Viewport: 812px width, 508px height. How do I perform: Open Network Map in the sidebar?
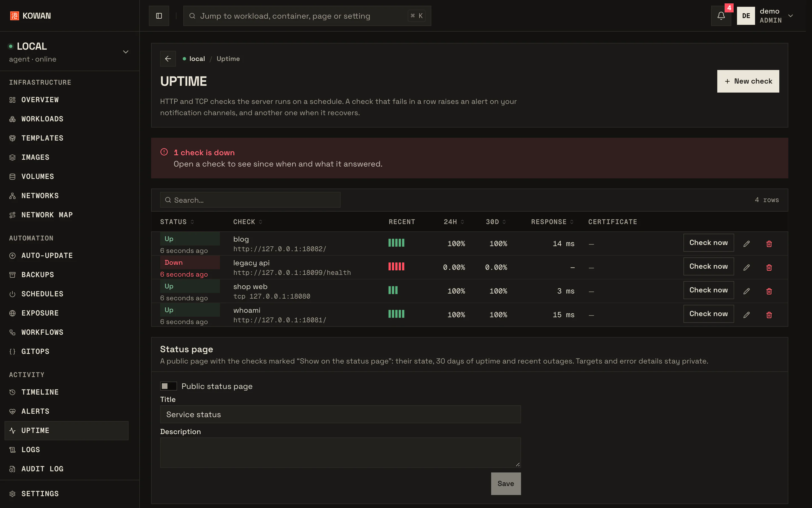coord(67,215)
